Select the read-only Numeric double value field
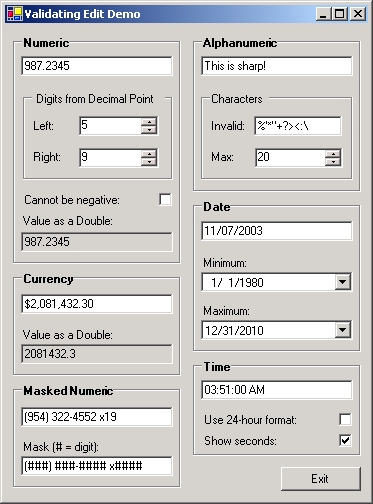This screenshot has height=504, width=373. [97, 242]
